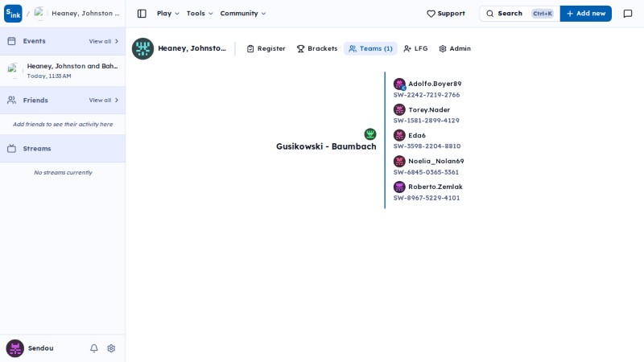Click the Noelia_Nolan69 avatar
Image resolution: width=644 pixels, height=362 pixels.
tap(399, 161)
